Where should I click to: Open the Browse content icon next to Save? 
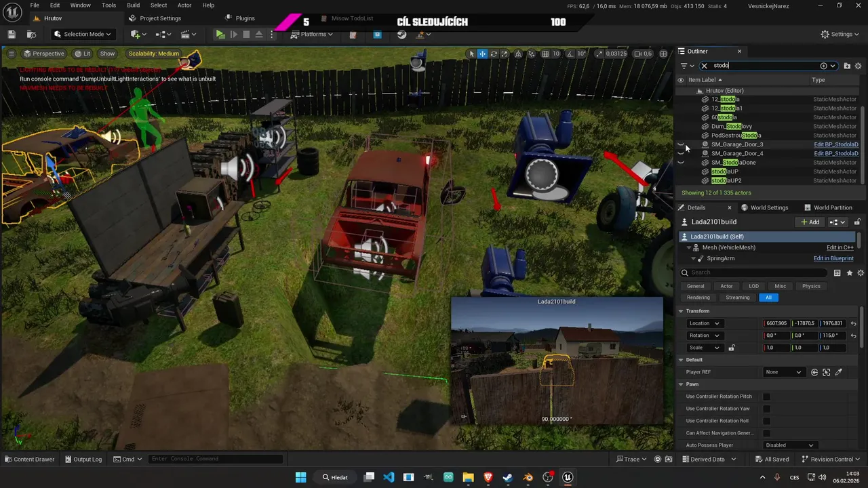tap(31, 34)
